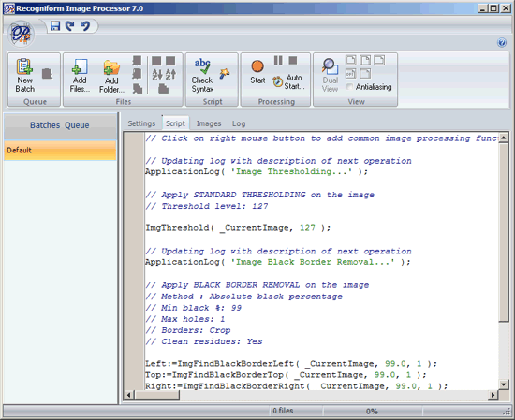Viewport: 515px width, 420px height.
Task: Click the greyed delete batch icon beside New Batch
Action: click(48, 74)
